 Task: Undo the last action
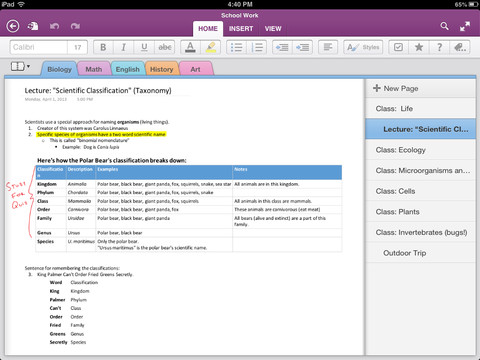coord(54,26)
